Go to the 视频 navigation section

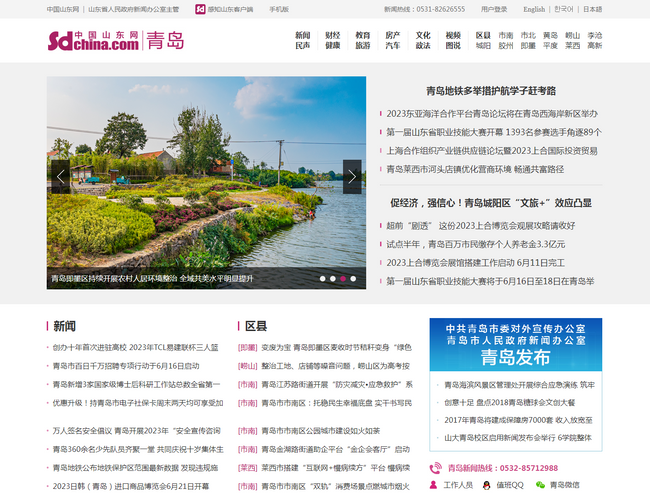[x=453, y=35]
